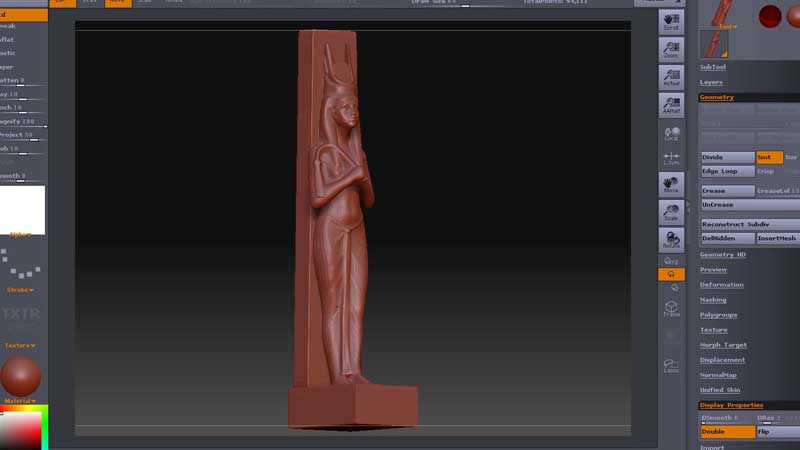This screenshot has width=800, height=450.
Task: Expand the Polygroups section
Action: tap(718, 315)
